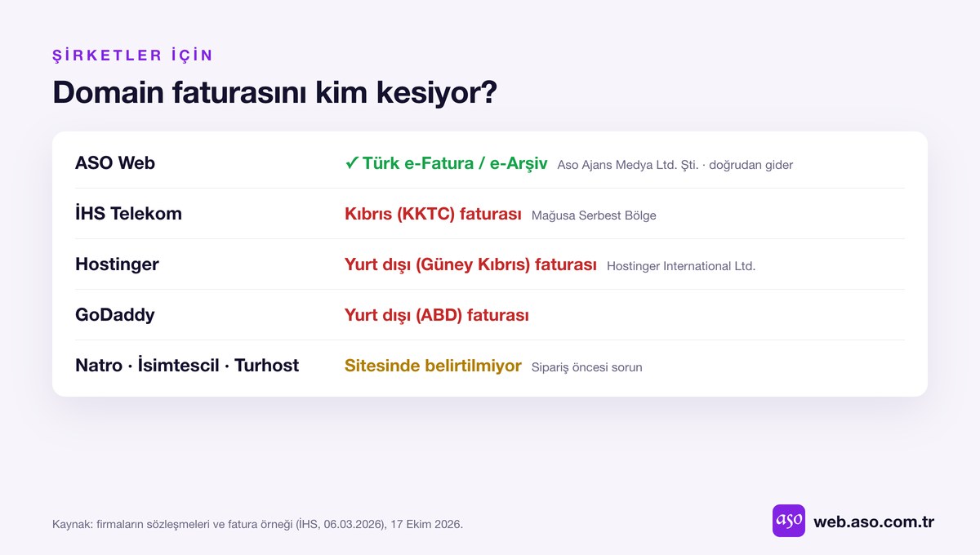Select 'Natro · İsimtescil · Turhost' row name
The height and width of the screenshot is (555, 980).
click(187, 366)
